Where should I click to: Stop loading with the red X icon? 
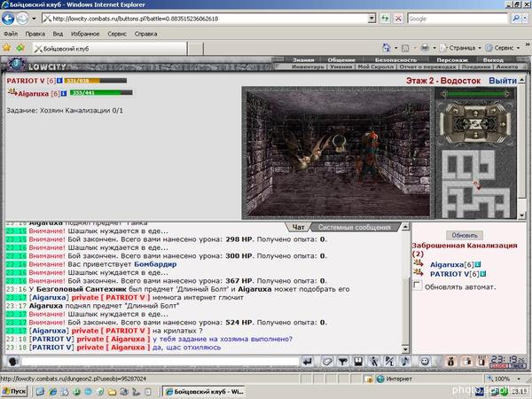coord(398,19)
